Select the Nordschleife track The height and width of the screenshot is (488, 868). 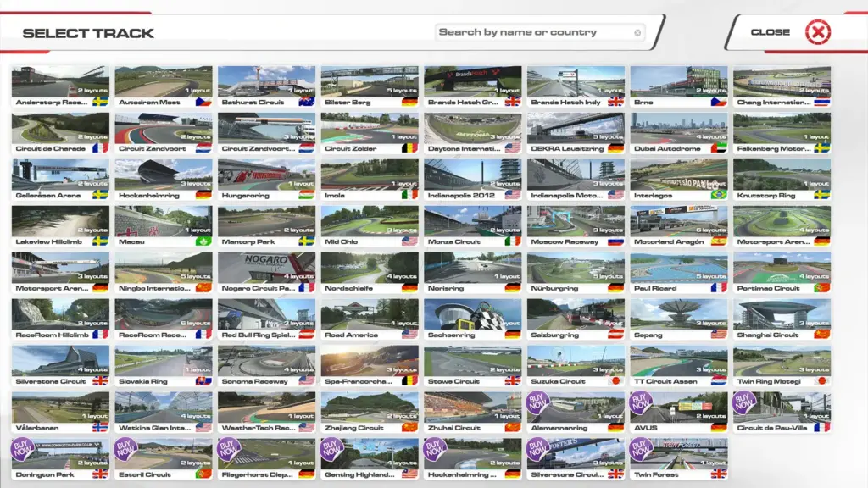pyautogui.click(x=370, y=271)
